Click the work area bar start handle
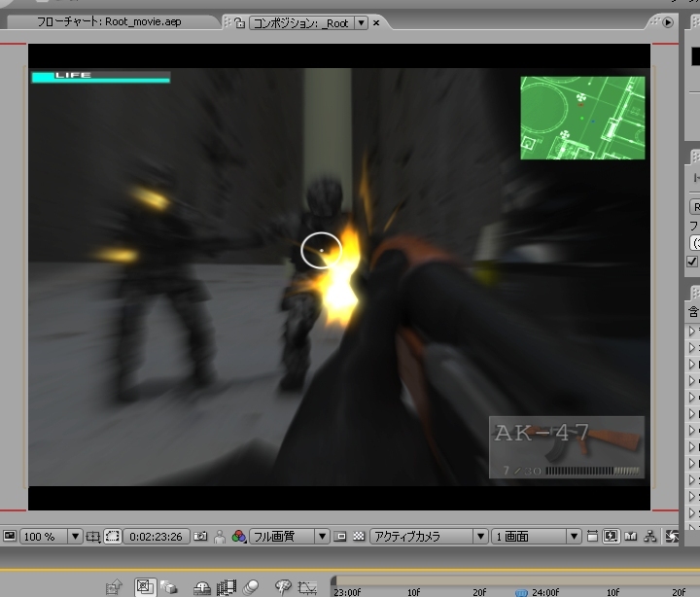The height and width of the screenshot is (597, 700). point(333,580)
